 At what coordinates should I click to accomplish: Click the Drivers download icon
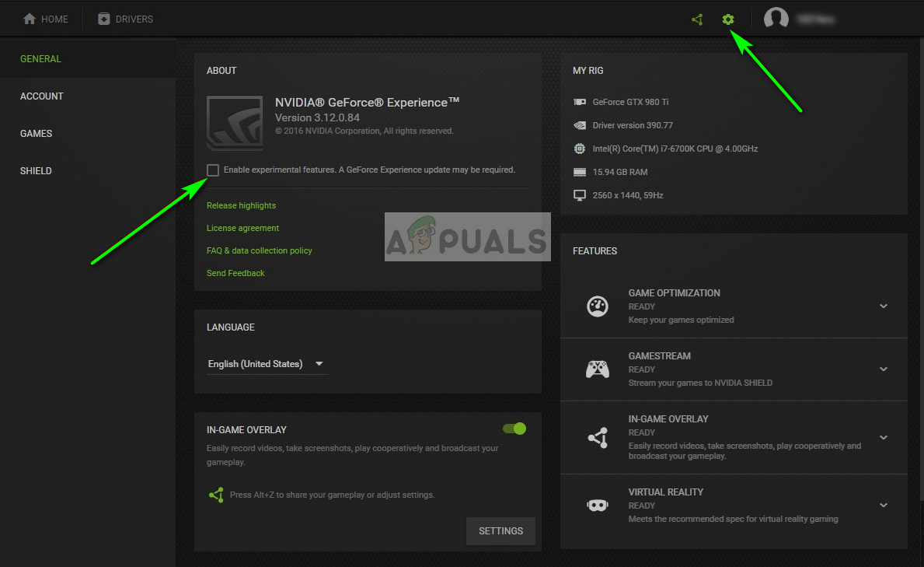pyautogui.click(x=103, y=19)
